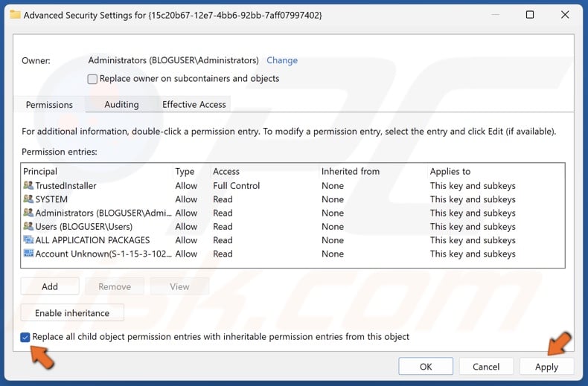Select the TrustedInstaller permission entry
Screen dimensions: 588x386
coord(293,185)
